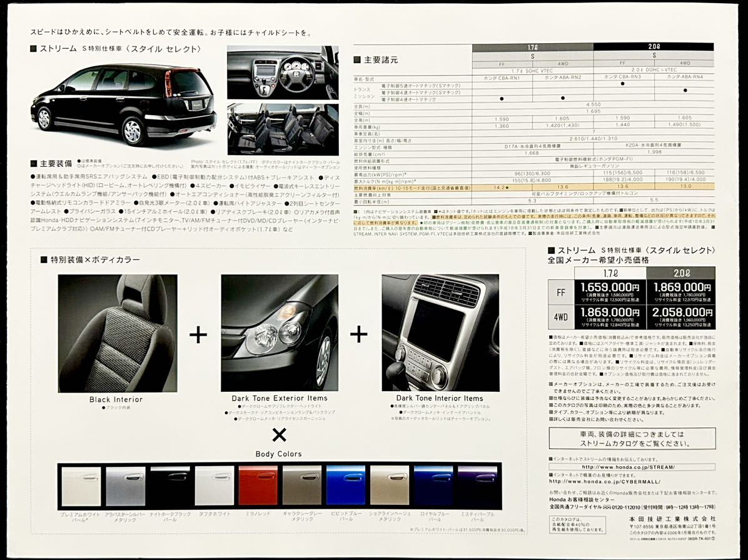Click the 1,869,000円 price for 2.0ℓ FF
This screenshot has width=748, height=560.
coord(682,287)
